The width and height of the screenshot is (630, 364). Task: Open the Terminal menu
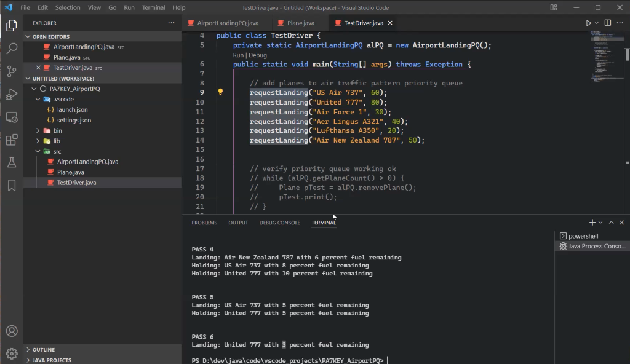pyautogui.click(x=153, y=7)
